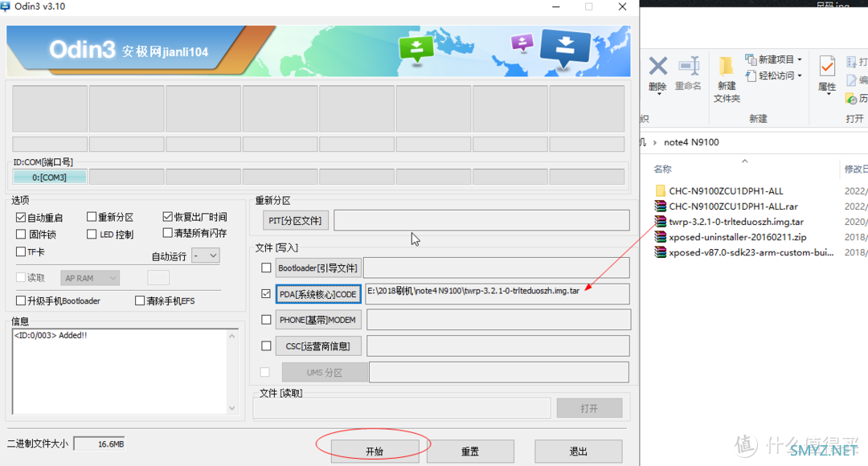Click the 重置 reset button
The width and height of the screenshot is (868, 466).
click(x=470, y=452)
